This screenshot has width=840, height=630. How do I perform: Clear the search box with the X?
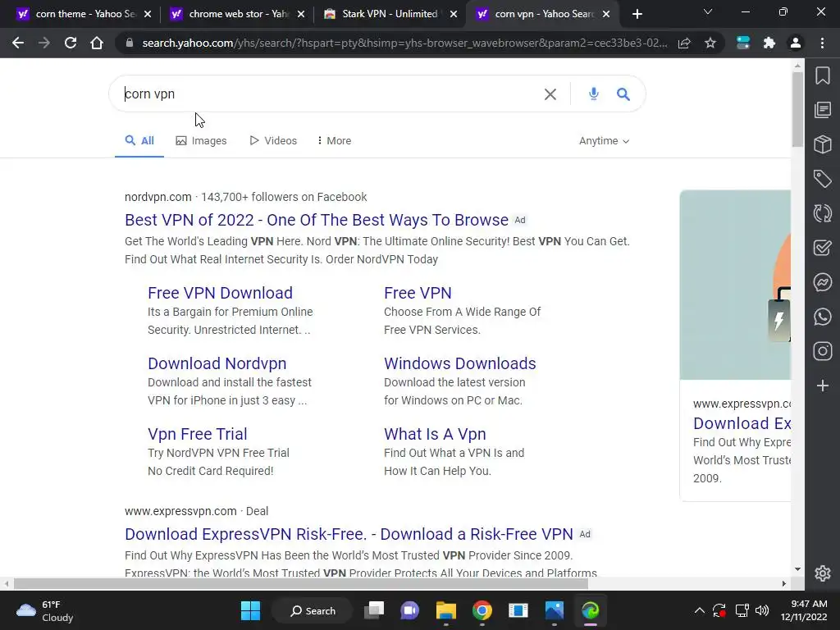tap(550, 94)
